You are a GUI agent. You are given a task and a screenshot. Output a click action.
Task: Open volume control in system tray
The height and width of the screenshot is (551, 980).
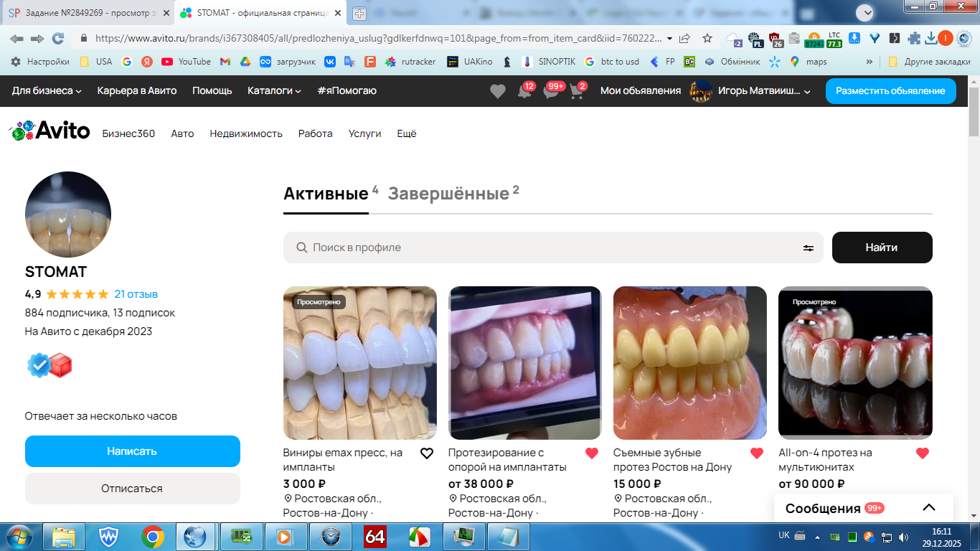[903, 537]
